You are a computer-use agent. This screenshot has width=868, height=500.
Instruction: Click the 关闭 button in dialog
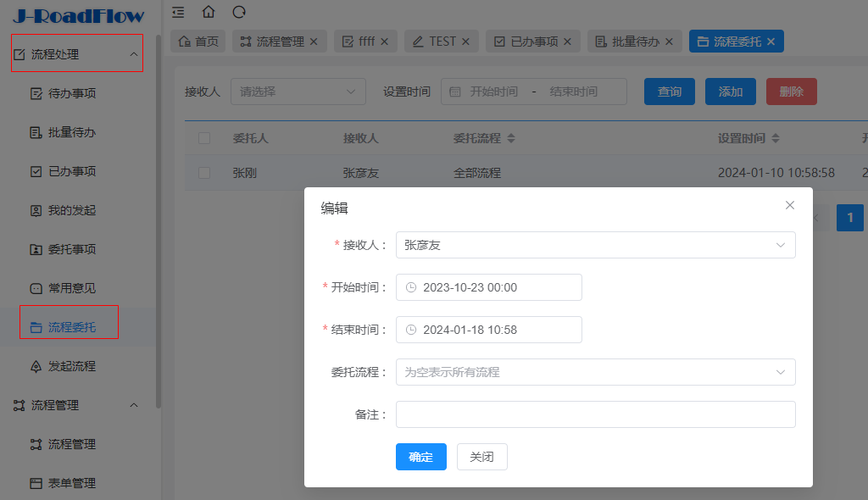pyautogui.click(x=481, y=457)
